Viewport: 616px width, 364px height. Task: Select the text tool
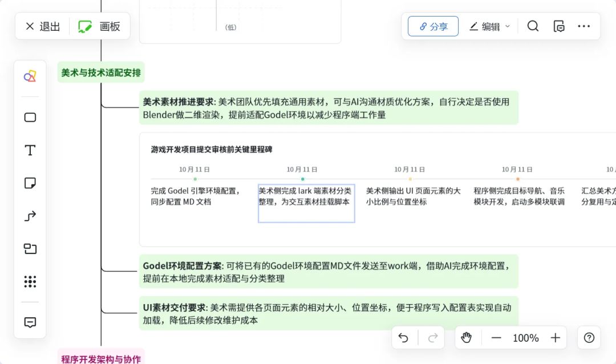click(x=30, y=150)
